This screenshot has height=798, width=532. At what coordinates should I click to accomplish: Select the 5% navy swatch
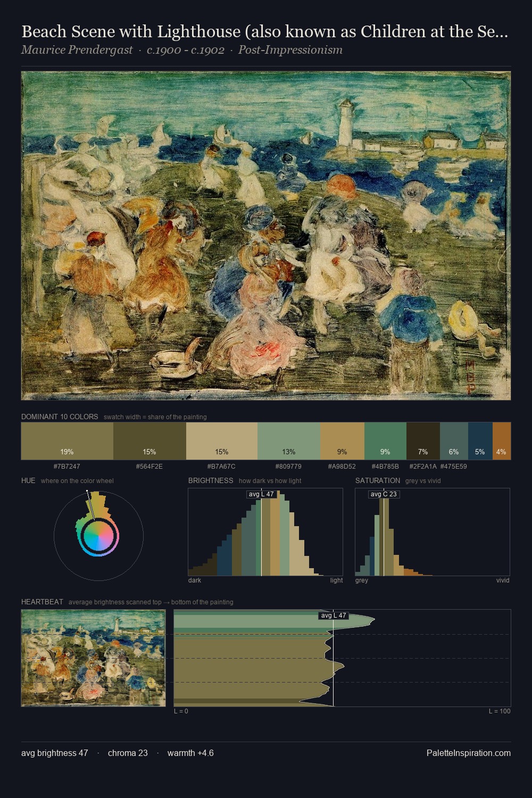tap(480, 441)
